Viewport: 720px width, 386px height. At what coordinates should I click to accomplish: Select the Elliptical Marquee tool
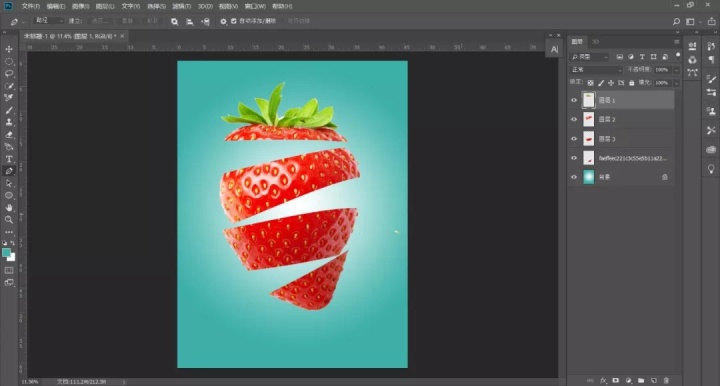[9, 62]
